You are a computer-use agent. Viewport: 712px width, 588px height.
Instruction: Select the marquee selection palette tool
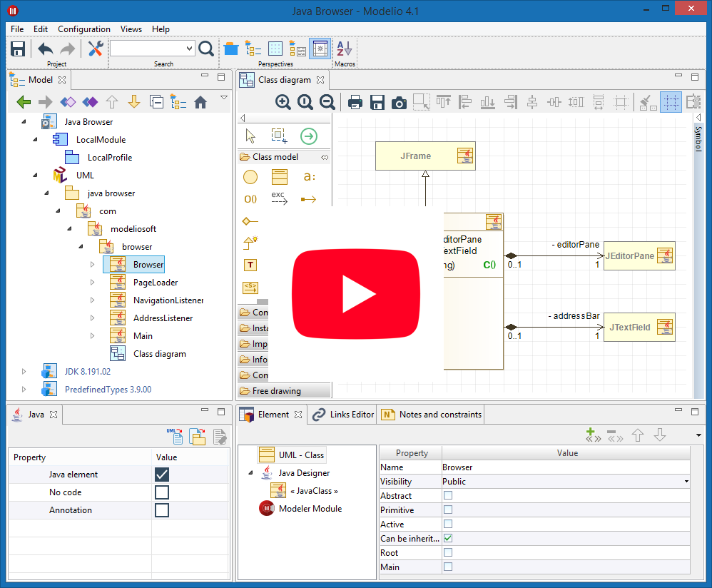(x=279, y=136)
